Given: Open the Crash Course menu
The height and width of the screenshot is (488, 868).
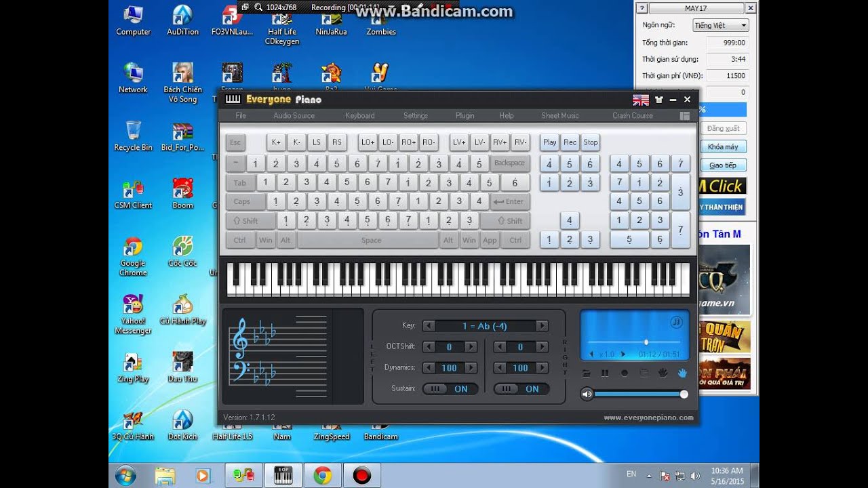Looking at the screenshot, I should pyautogui.click(x=633, y=116).
